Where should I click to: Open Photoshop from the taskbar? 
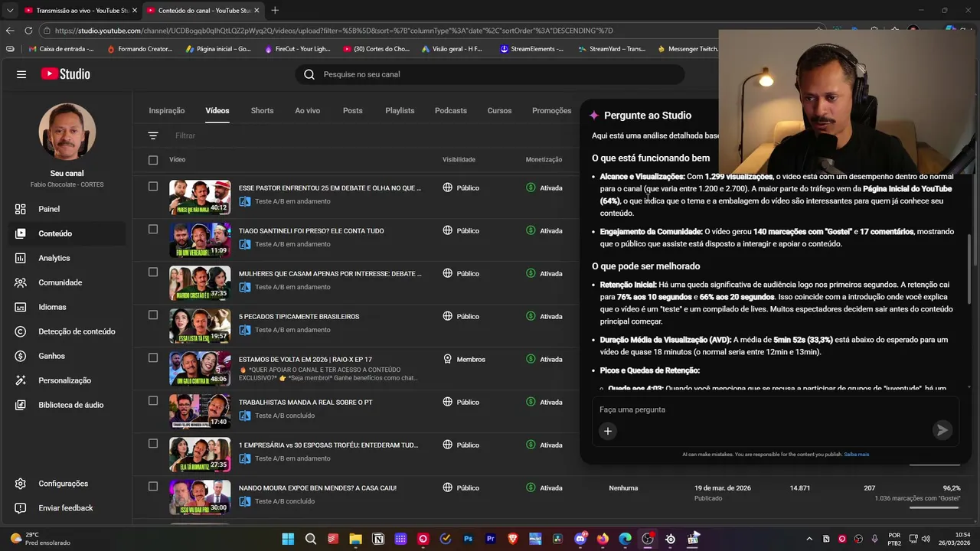tap(468, 539)
